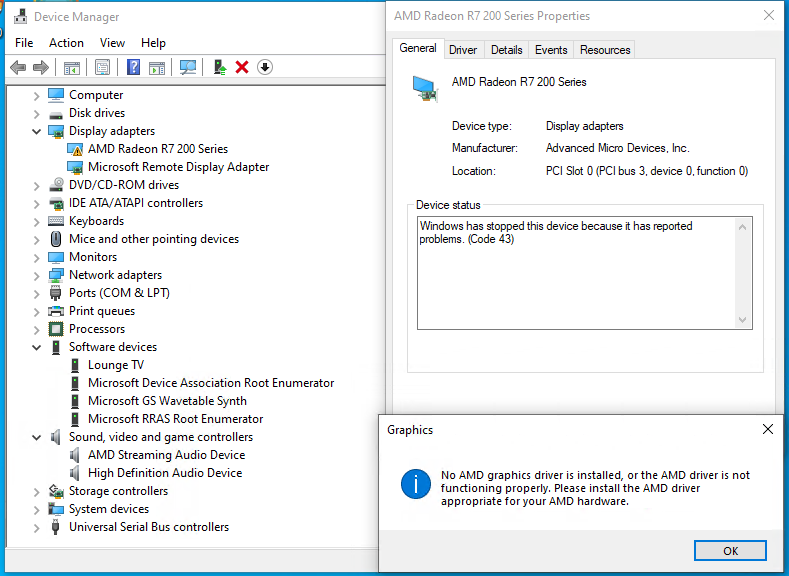Screen dimensions: 789x576
Task: Expand the Keyboards category
Action: click(36, 222)
